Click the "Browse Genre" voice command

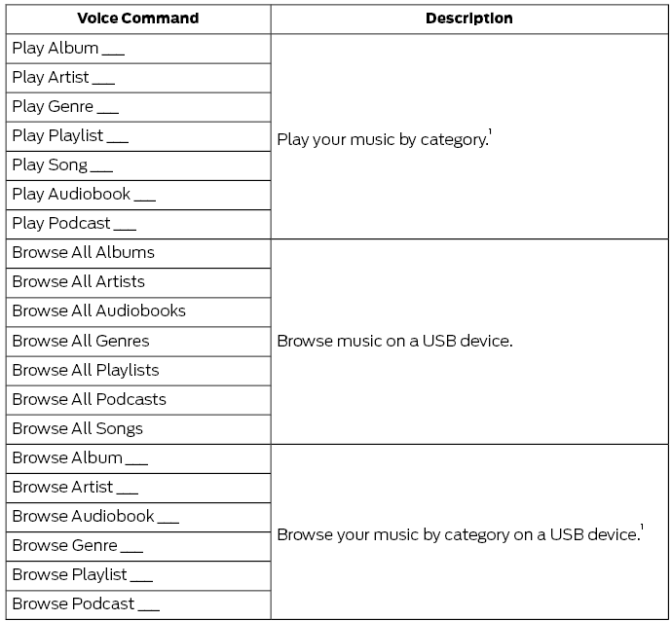click(x=77, y=545)
